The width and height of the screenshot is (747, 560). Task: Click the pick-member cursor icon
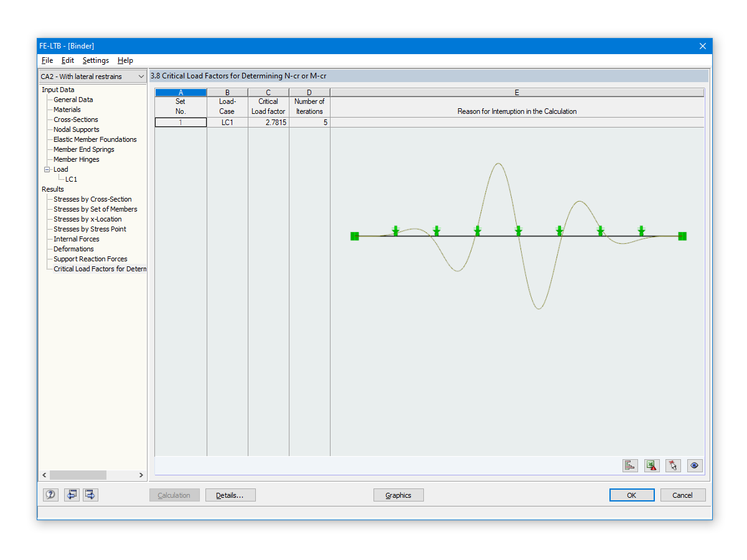(673, 465)
